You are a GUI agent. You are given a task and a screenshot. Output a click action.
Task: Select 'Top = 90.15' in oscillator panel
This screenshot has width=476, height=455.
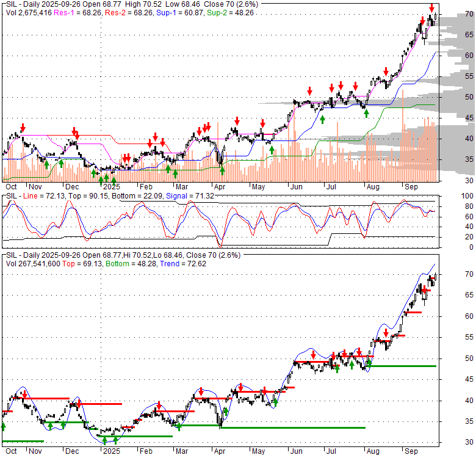pos(88,196)
